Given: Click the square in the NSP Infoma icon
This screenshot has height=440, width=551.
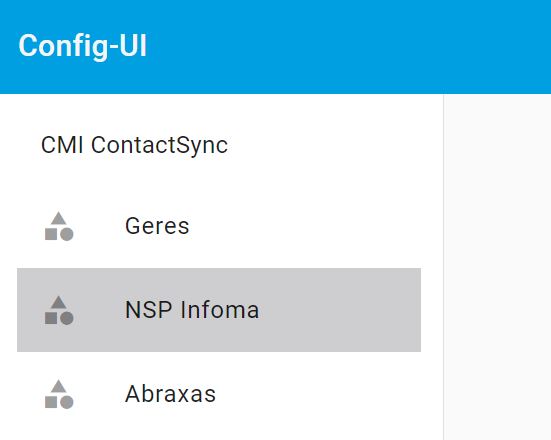Looking at the screenshot, I should pyautogui.click(x=51, y=318).
